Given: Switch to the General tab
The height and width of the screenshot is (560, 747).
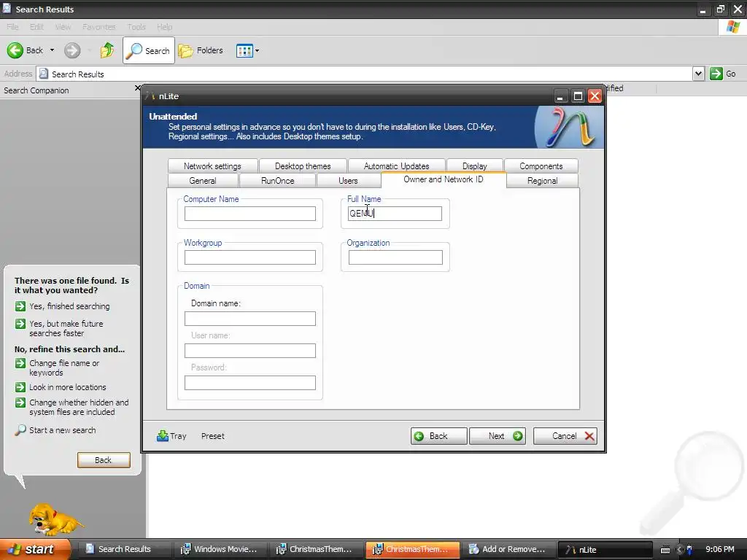Looking at the screenshot, I should pos(203,181).
